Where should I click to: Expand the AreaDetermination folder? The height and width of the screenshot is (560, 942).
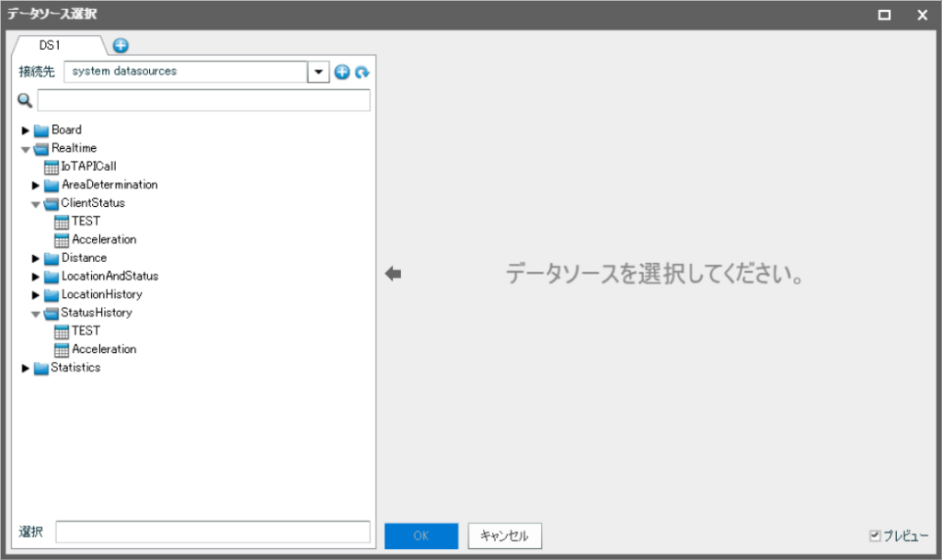[36, 185]
